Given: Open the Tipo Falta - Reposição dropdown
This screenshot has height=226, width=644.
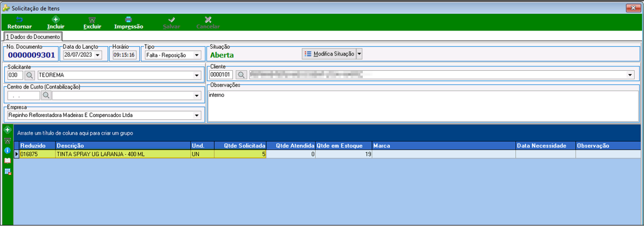Looking at the screenshot, I should point(196,55).
